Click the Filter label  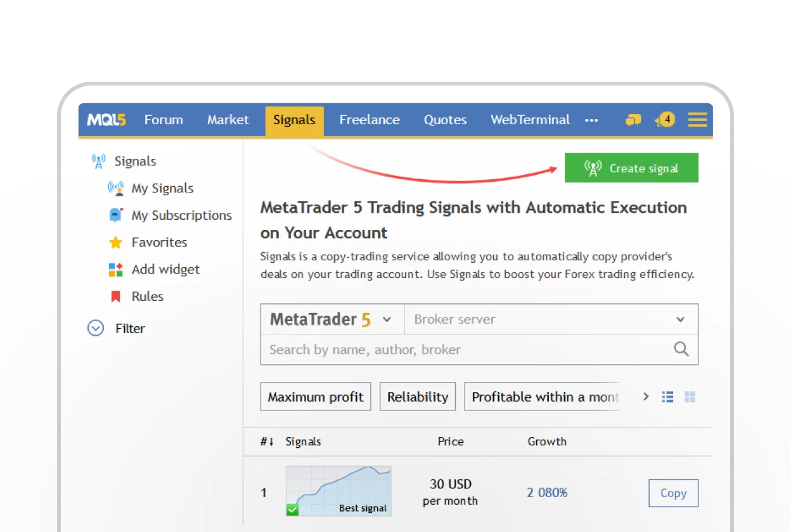tap(130, 329)
